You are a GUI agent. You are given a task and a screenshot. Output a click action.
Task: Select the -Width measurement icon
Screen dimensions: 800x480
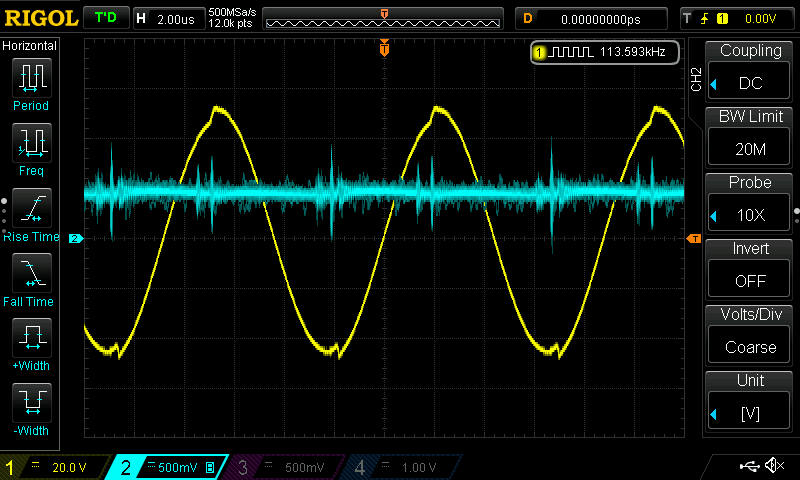click(x=32, y=402)
